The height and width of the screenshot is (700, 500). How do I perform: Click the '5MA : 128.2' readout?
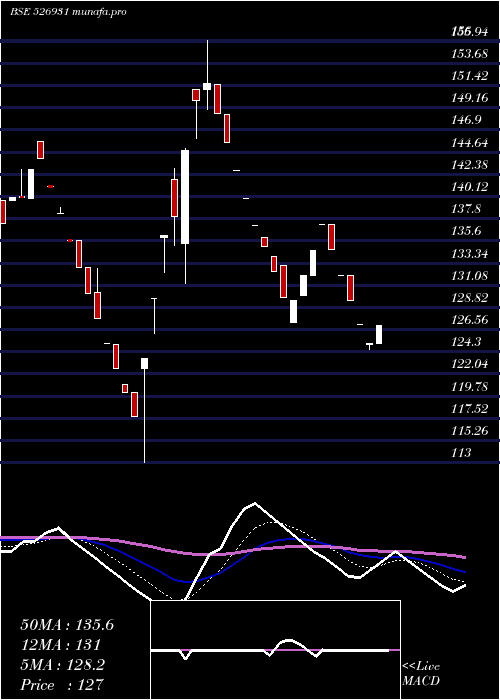coord(62,665)
